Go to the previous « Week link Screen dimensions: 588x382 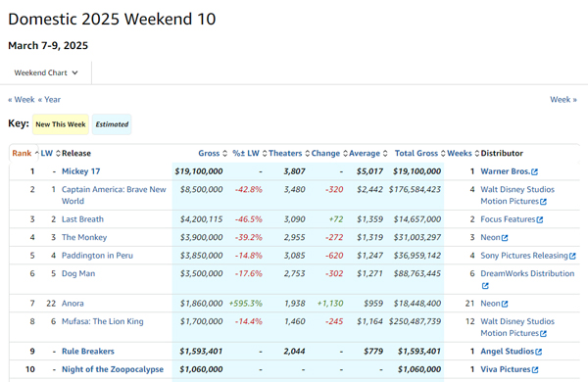pos(22,100)
